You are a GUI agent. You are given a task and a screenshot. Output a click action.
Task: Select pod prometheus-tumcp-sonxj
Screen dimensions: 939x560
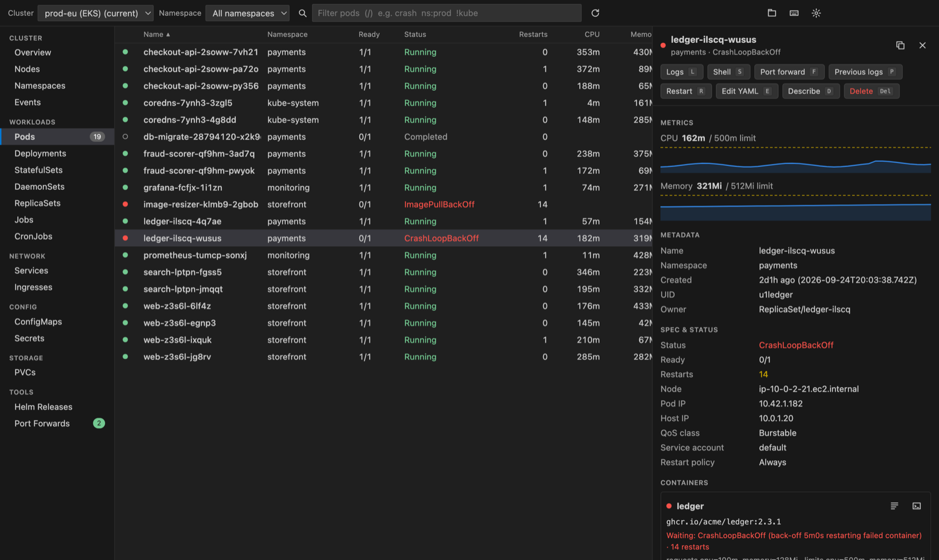click(x=383, y=255)
